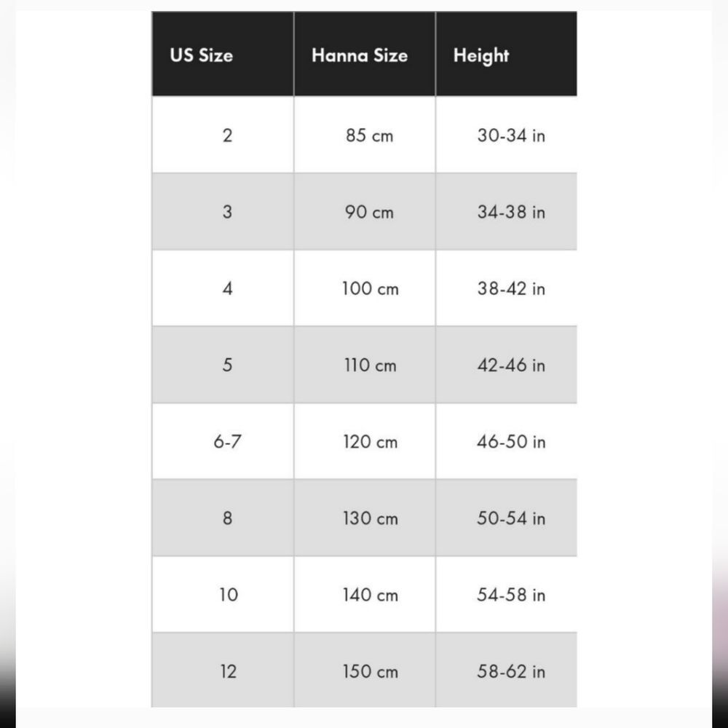Select the 38-42 in height cell
The height and width of the screenshot is (728, 728).
pyautogui.click(x=507, y=288)
